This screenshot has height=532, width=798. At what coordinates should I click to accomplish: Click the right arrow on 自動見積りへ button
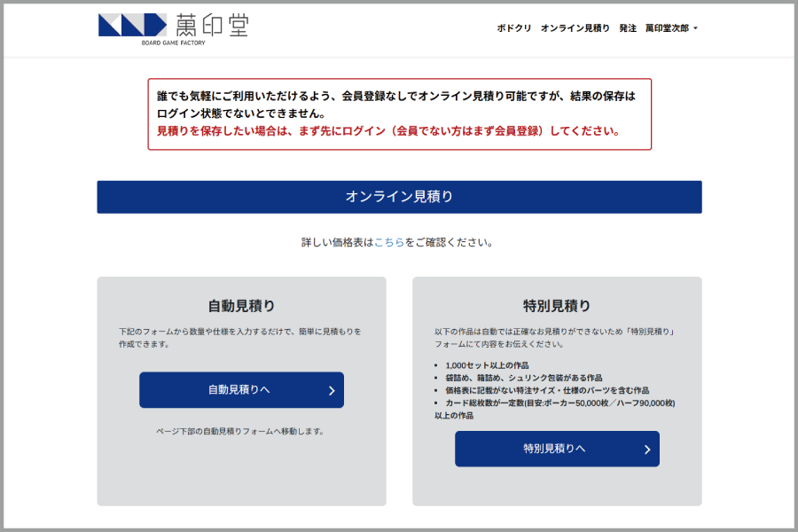331,390
